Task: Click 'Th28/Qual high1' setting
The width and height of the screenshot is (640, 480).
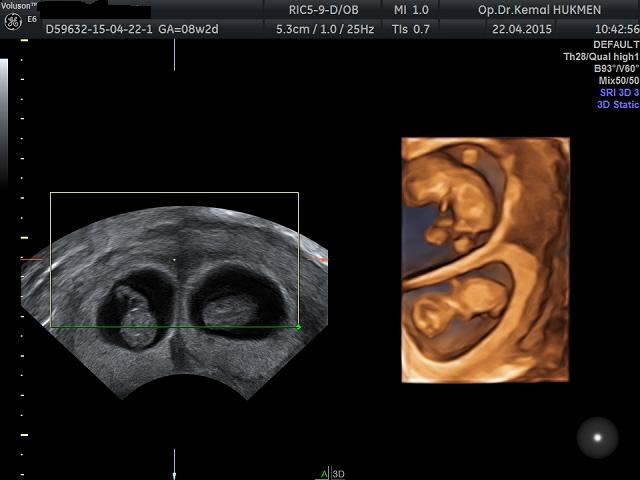Action: coord(601,57)
